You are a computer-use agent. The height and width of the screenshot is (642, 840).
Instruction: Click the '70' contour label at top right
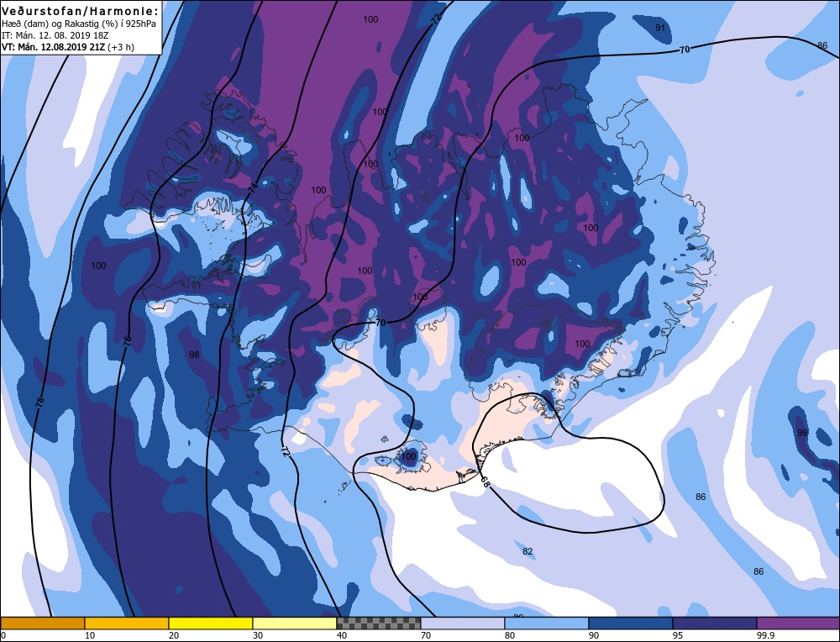tap(685, 50)
